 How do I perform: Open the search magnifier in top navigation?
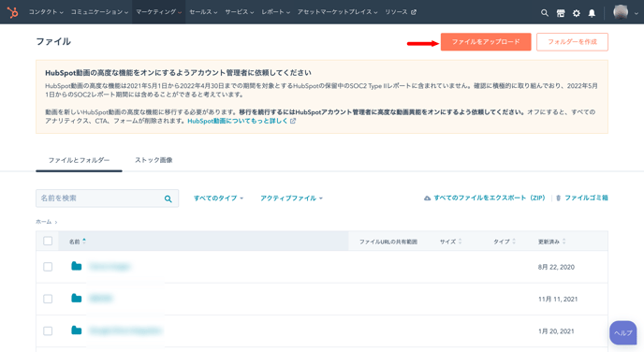click(x=544, y=13)
